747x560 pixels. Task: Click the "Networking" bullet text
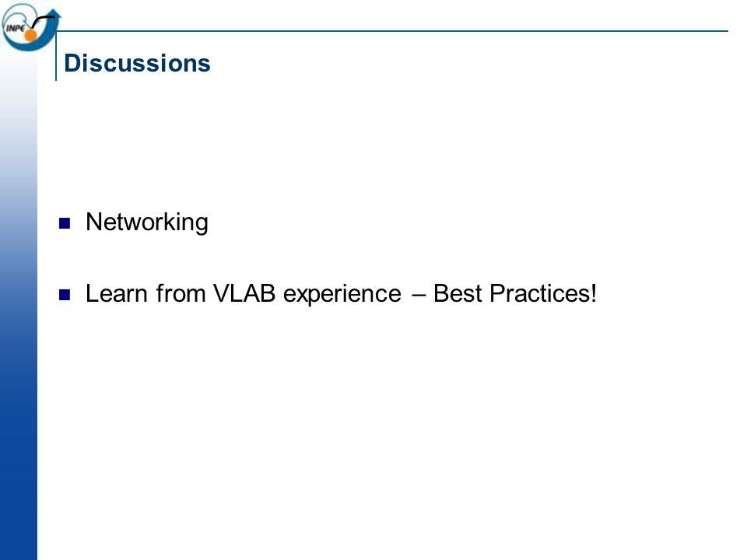click(147, 222)
